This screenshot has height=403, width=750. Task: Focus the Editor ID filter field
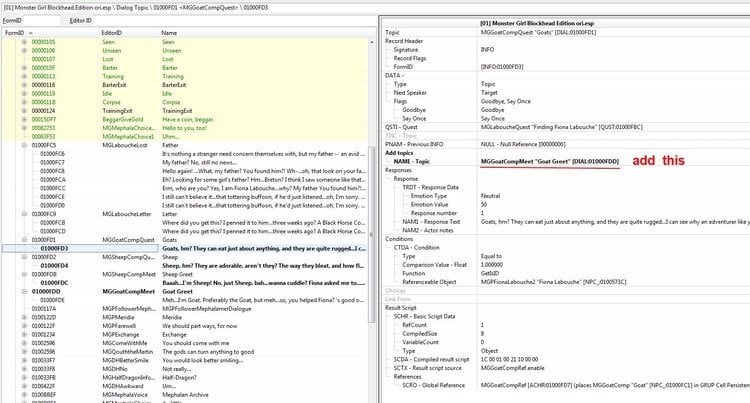(234, 21)
